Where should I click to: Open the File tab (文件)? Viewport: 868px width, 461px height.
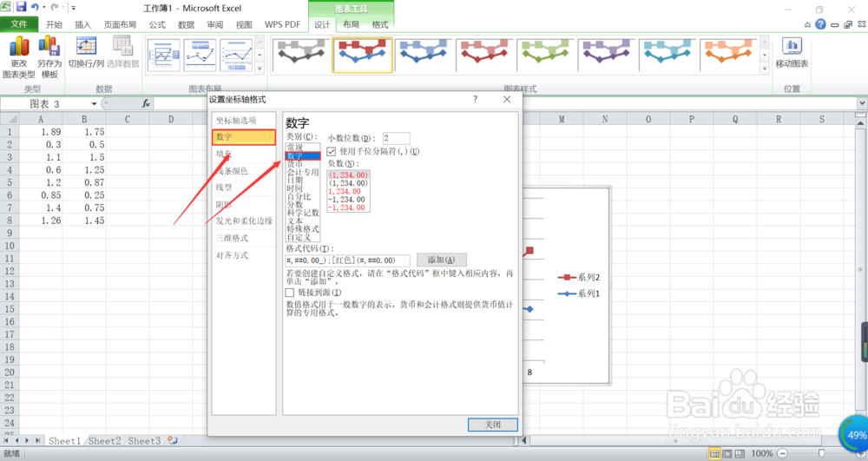coord(19,24)
